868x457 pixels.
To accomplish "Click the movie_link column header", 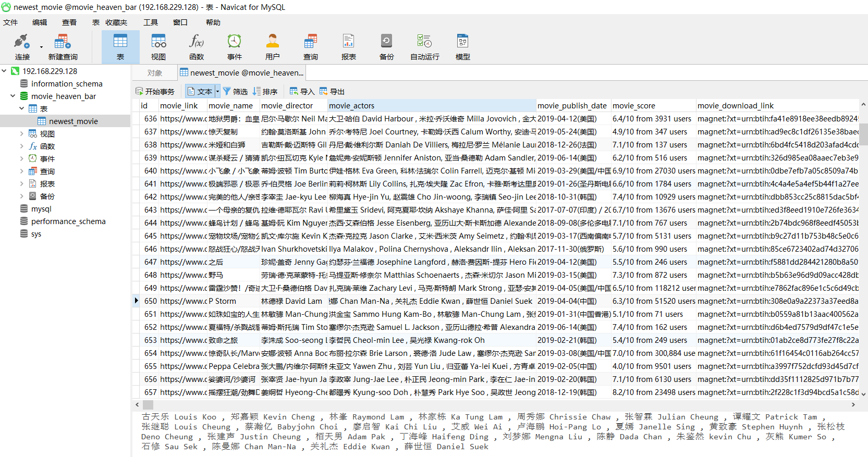I will pos(183,106).
